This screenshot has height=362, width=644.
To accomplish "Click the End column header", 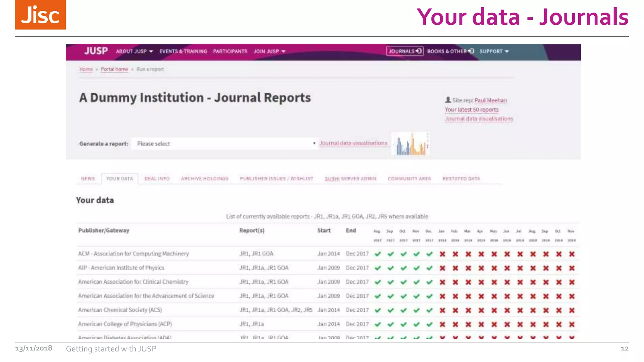I will pos(351,230).
